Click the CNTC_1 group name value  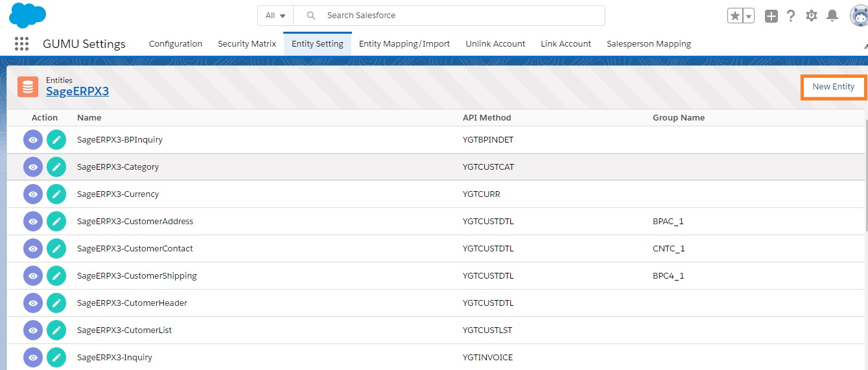tap(669, 248)
